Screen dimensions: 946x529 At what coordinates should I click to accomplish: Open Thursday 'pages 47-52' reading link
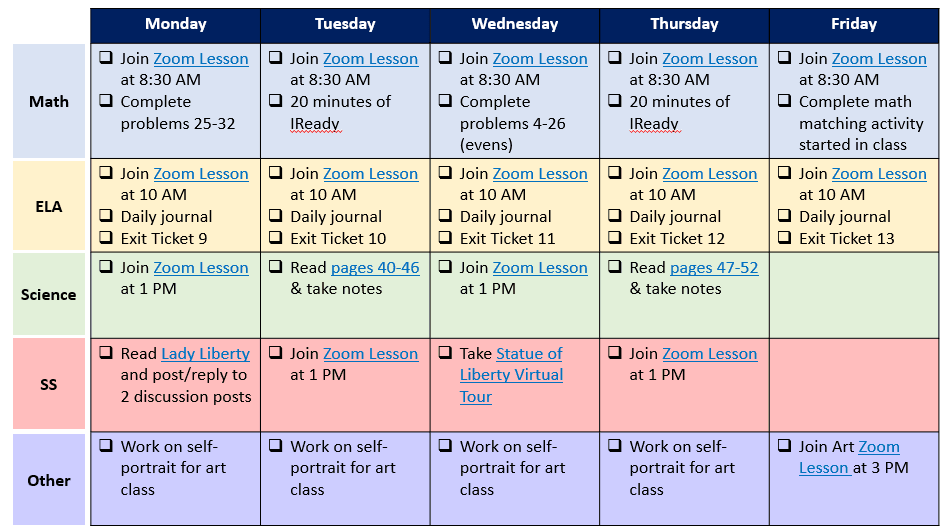click(x=714, y=268)
